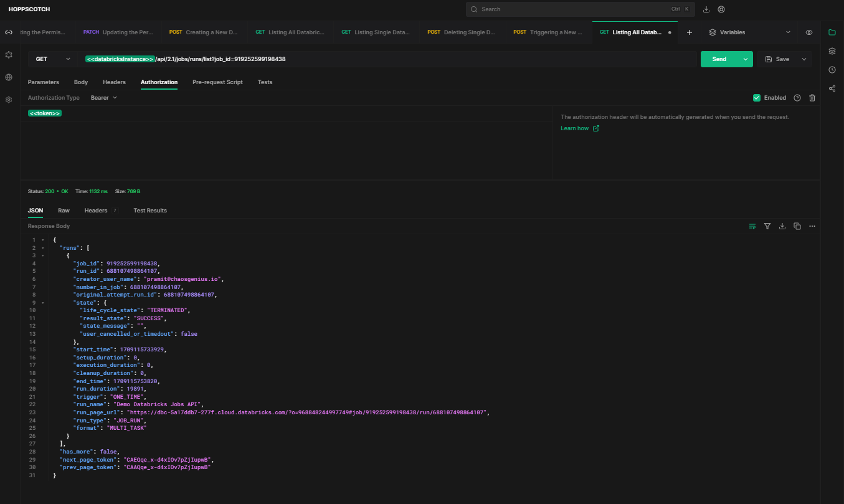Image resolution: width=844 pixels, height=504 pixels.
Task: View request History with the clock icon
Action: [x=832, y=70]
